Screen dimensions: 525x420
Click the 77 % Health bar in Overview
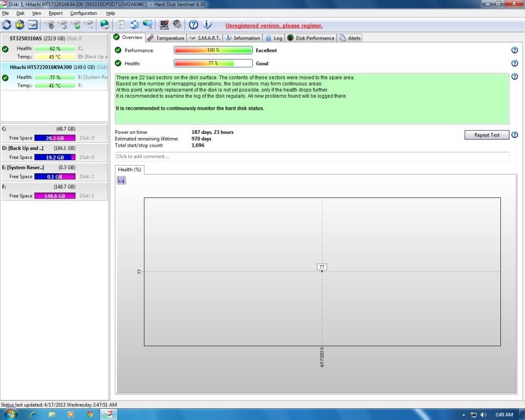(x=213, y=63)
